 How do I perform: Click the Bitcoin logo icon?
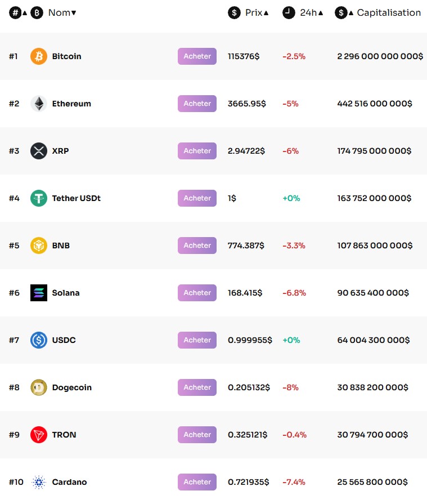(39, 56)
